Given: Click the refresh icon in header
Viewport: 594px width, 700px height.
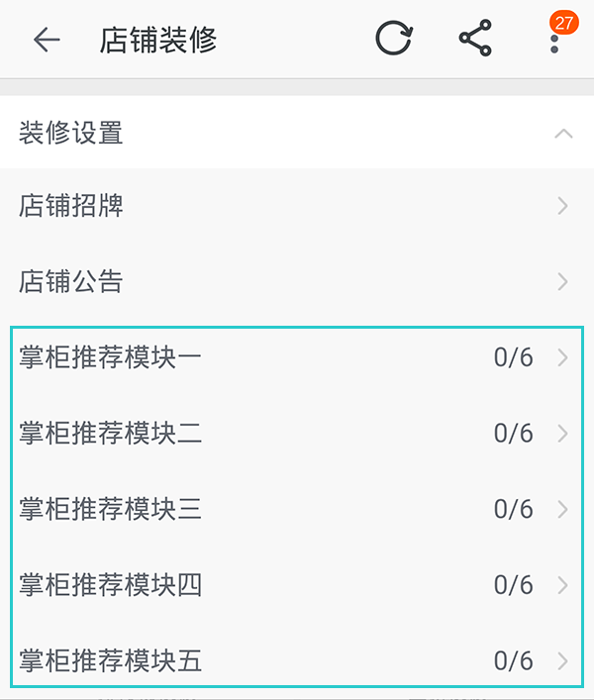Looking at the screenshot, I should (x=393, y=40).
